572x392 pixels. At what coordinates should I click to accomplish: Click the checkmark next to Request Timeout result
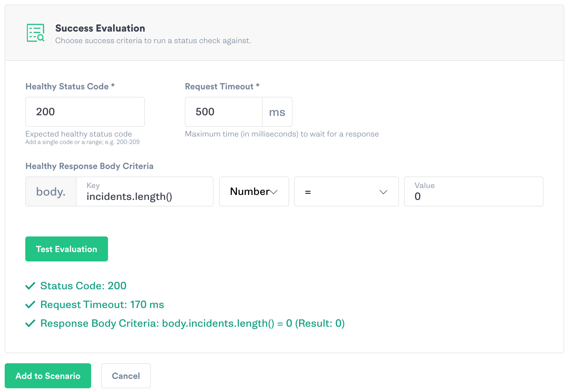(x=30, y=304)
